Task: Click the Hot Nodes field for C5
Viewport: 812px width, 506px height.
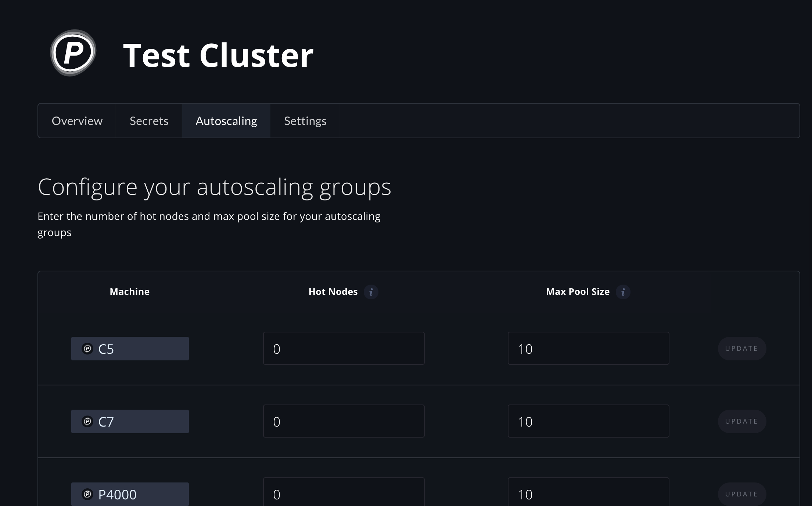Action: point(344,348)
